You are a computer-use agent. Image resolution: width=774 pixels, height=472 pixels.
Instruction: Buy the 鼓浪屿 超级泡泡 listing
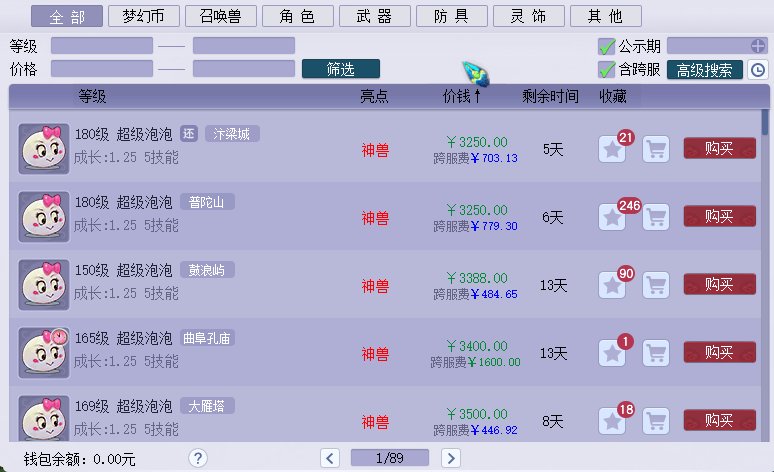tap(719, 284)
